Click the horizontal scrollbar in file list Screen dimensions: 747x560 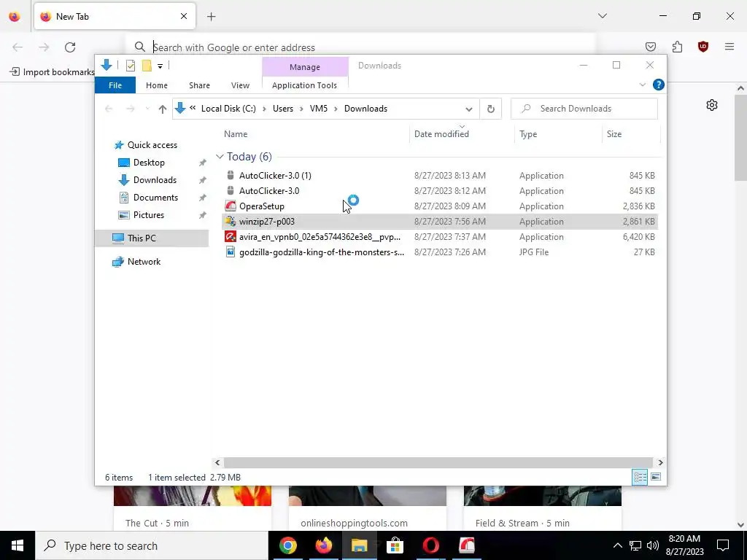click(x=438, y=462)
